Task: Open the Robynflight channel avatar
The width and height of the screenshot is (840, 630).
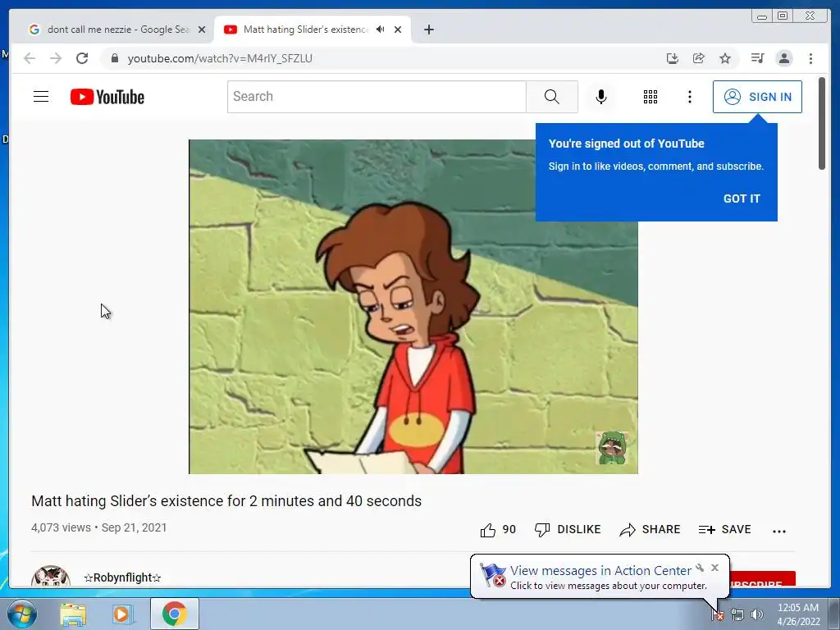Action: 51,577
